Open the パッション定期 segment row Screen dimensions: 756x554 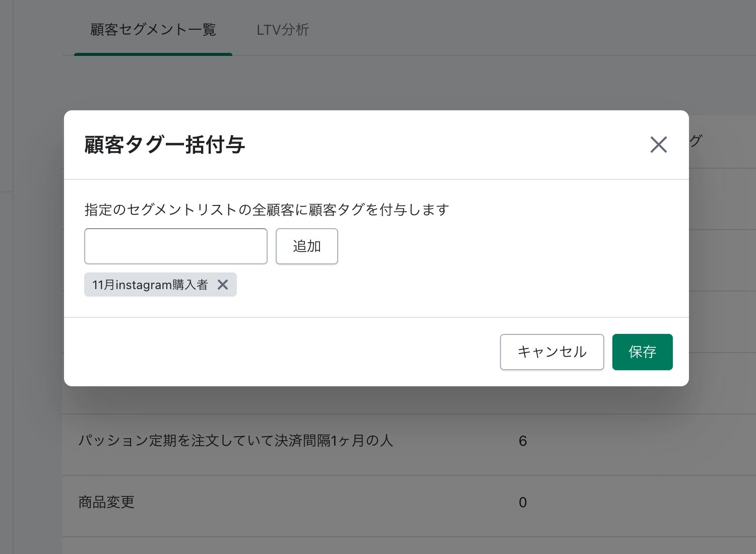[x=235, y=441]
